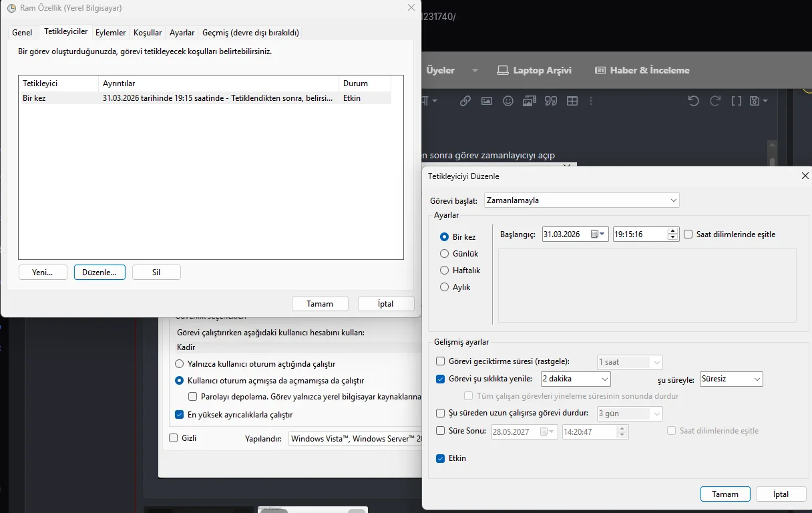Image resolution: width=812 pixels, height=513 pixels.
Task: Select the Günlük radio option
Action: (x=445, y=254)
